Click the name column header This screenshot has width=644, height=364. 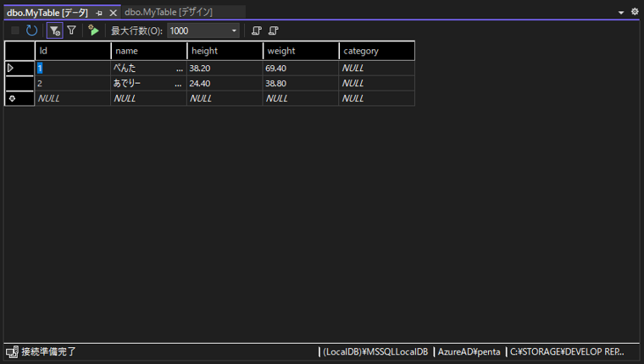[148, 51]
